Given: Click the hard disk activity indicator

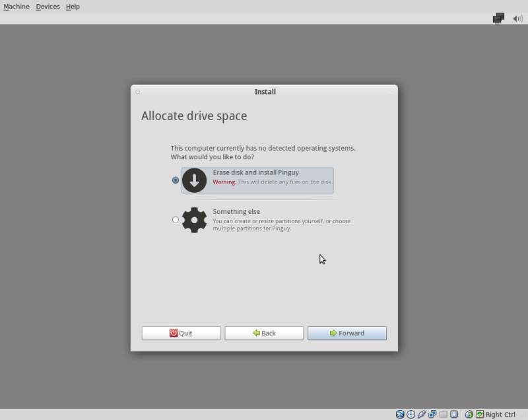Looking at the screenshot, I should pyautogui.click(x=400, y=414).
